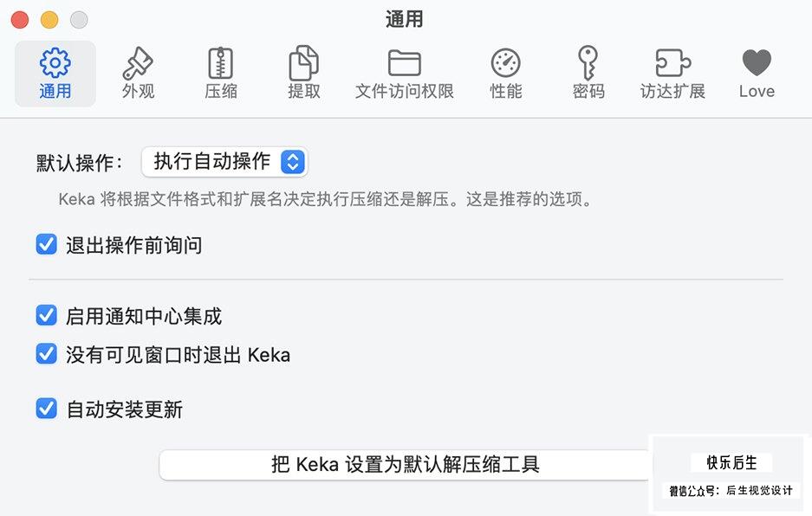This screenshot has height=516, width=812.
Task: Click 把 Keka 设置为默认解压缩工具 button
Action: click(x=405, y=464)
